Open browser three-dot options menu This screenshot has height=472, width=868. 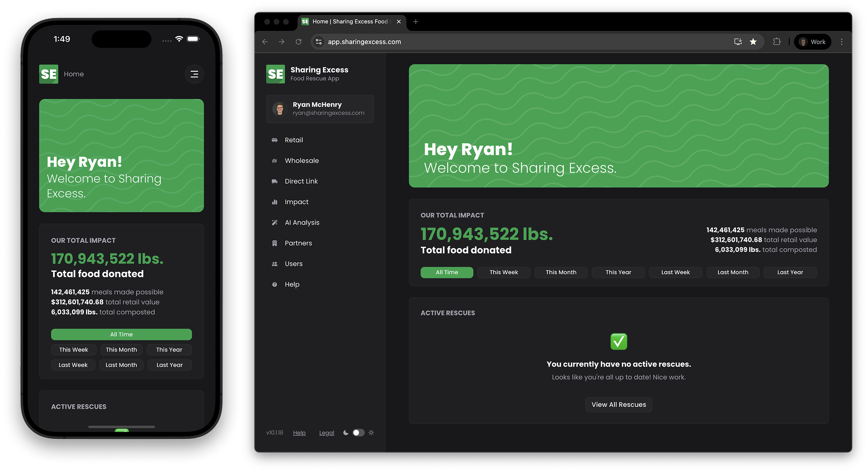[842, 42]
